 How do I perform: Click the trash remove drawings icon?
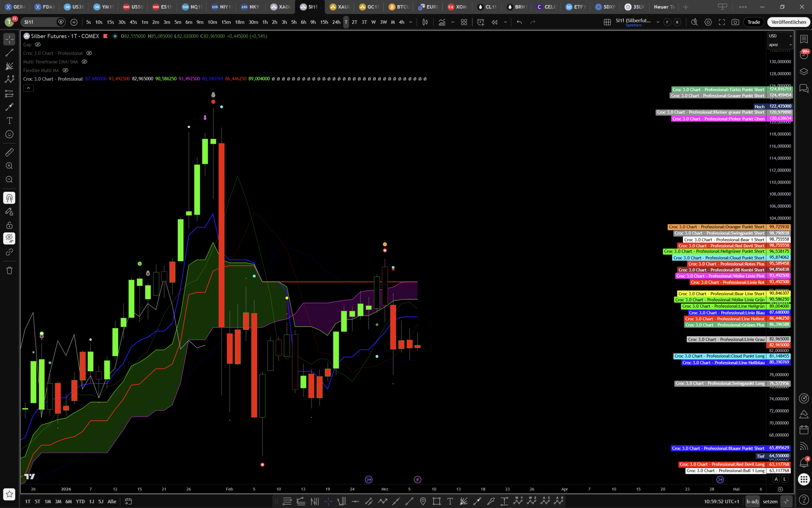pyautogui.click(x=9, y=270)
